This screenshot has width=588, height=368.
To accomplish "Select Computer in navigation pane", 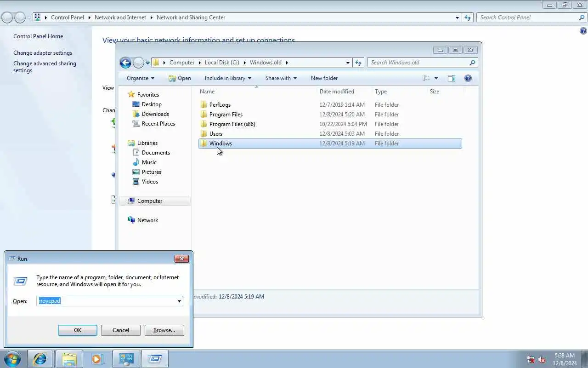I will tap(150, 201).
